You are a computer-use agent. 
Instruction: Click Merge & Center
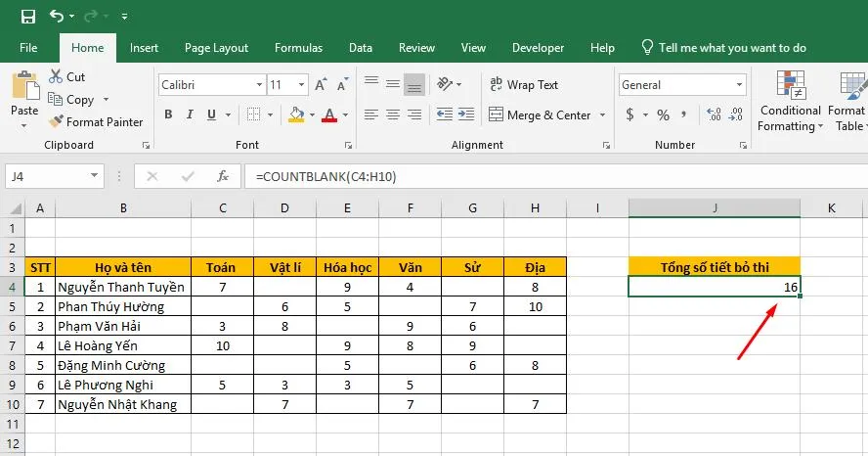[x=540, y=114]
